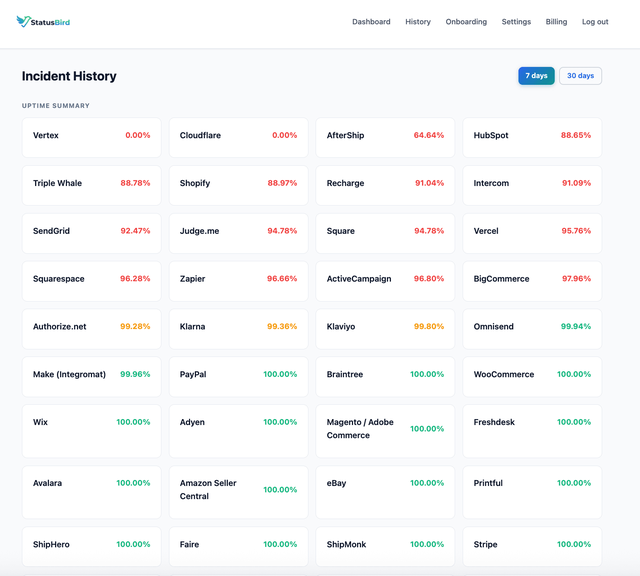Click the BigCommerce service name
Screen dimensions: 640x576
[501, 278]
